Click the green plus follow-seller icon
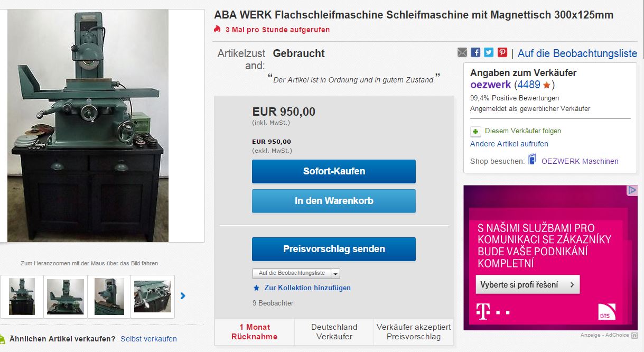This screenshot has height=352, width=644. pyautogui.click(x=476, y=131)
